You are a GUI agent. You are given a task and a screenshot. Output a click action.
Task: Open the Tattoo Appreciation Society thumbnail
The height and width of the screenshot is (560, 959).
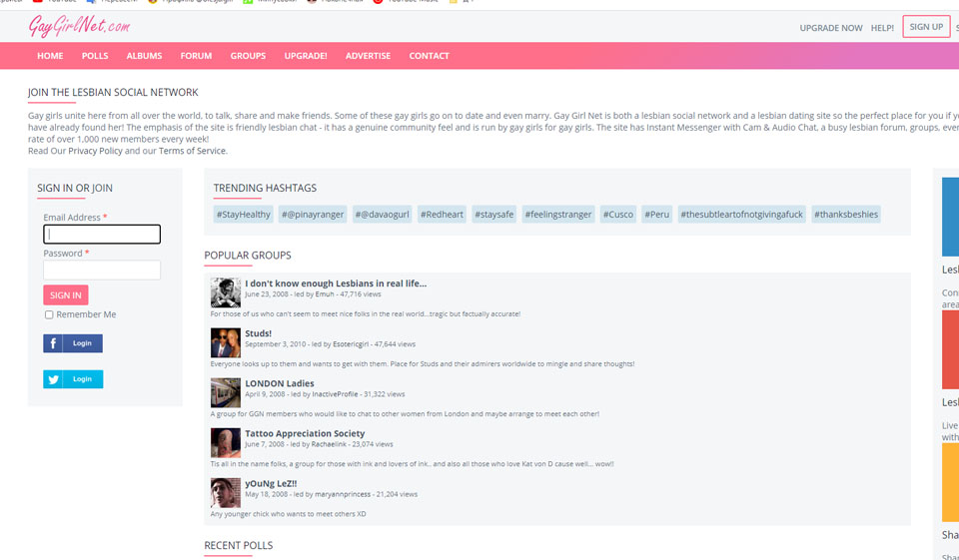pyautogui.click(x=226, y=442)
